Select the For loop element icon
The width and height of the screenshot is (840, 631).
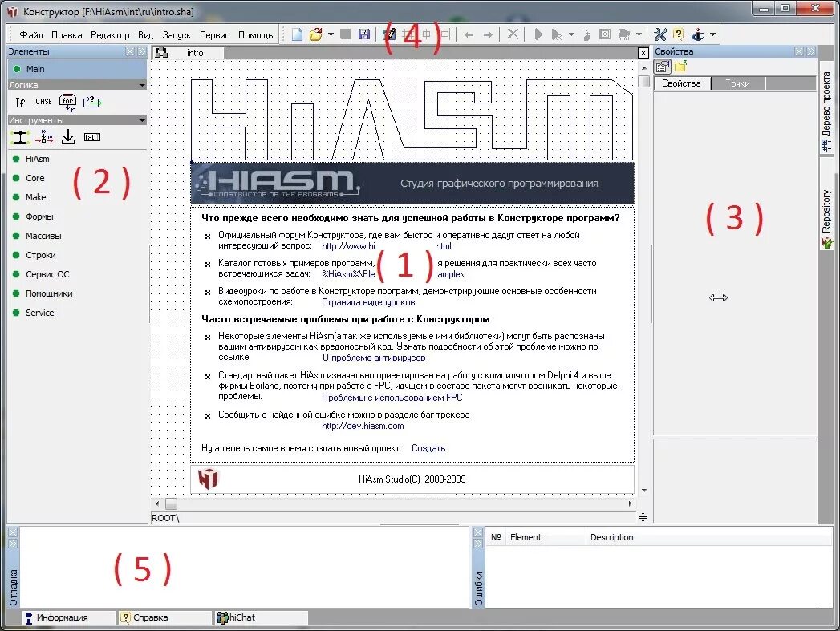point(68,102)
